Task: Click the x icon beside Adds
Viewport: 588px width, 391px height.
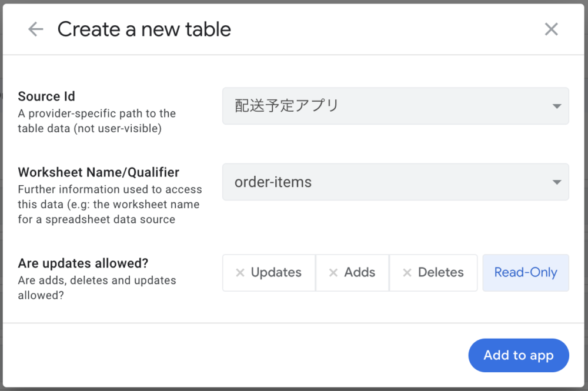Action: point(333,273)
